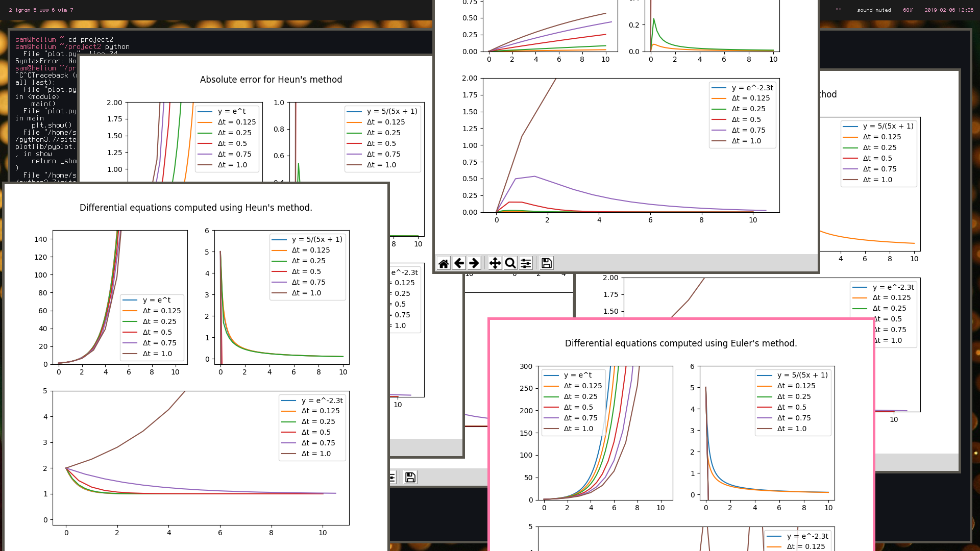Click the date and time clock in the status bar
Viewport: 980px width, 551px height.
[x=948, y=10]
